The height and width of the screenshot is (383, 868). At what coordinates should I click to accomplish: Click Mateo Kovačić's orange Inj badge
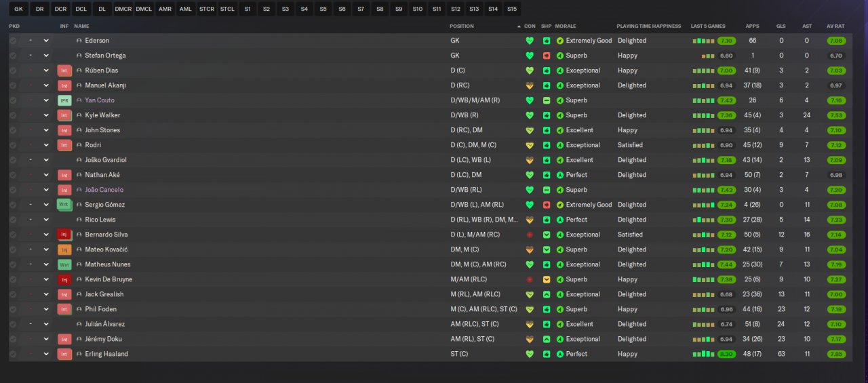click(64, 249)
